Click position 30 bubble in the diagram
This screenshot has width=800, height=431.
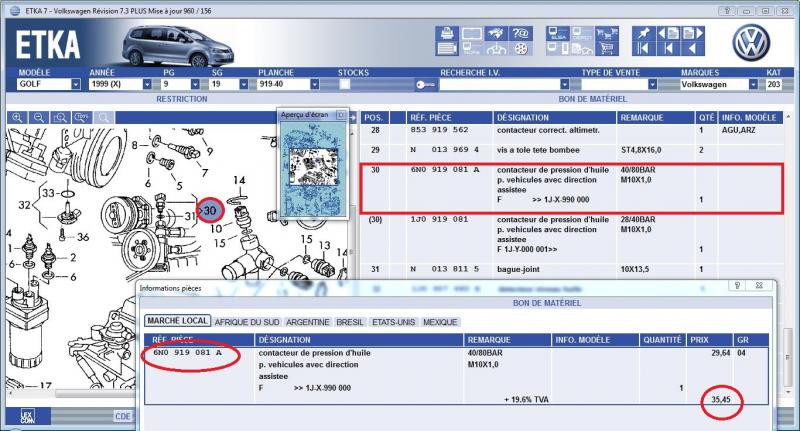click(x=210, y=210)
